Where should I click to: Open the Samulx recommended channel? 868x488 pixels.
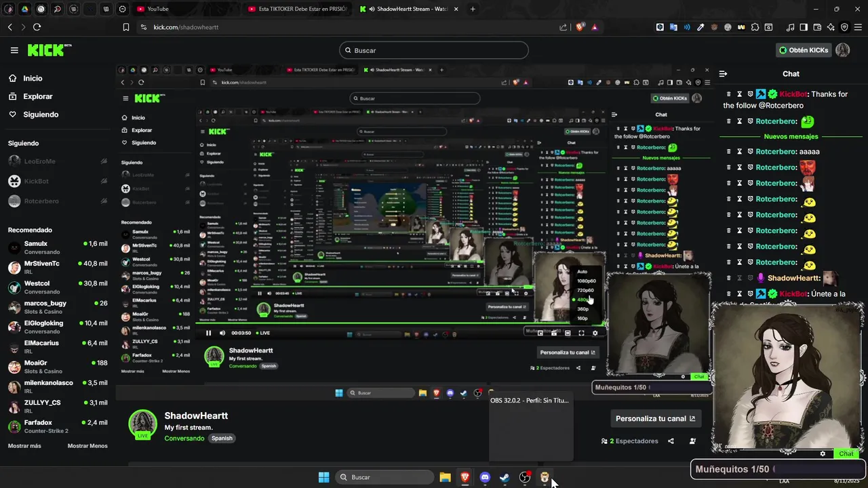(x=58, y=247)
